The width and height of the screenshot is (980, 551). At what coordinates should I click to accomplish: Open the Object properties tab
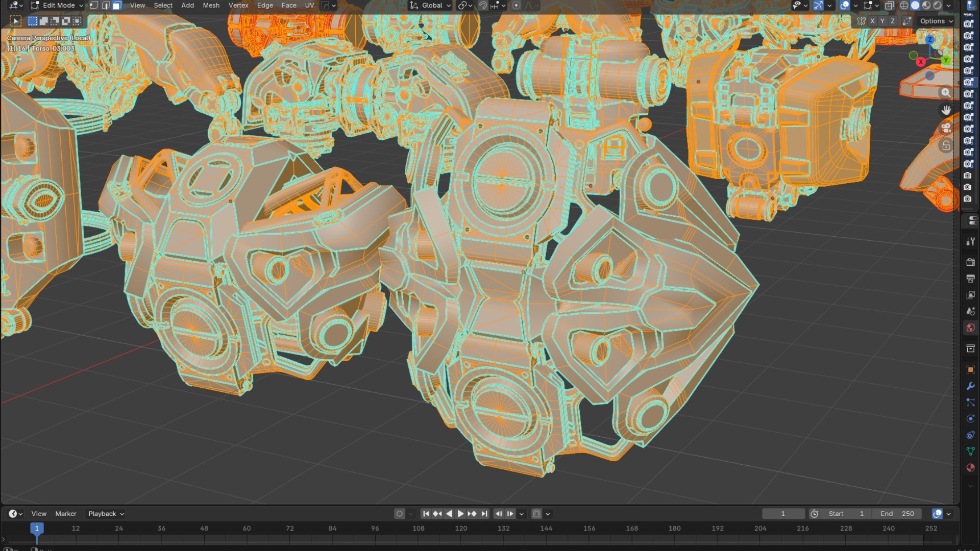click(970, 369)
